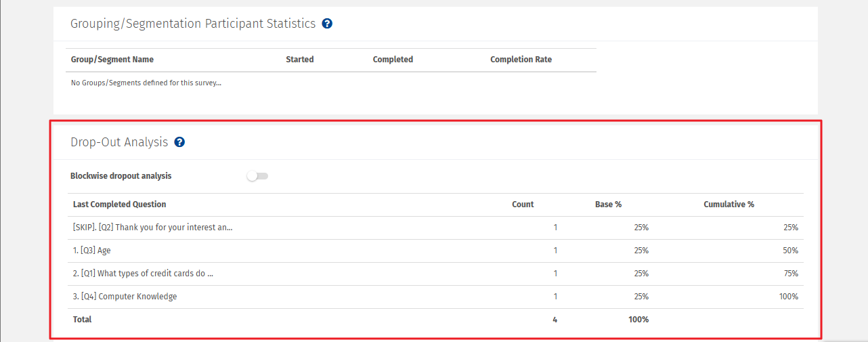This screenshot has width=868, height=342.
Task: Click the No Groups/Segments defined message
Action: (x=146, y=83)
